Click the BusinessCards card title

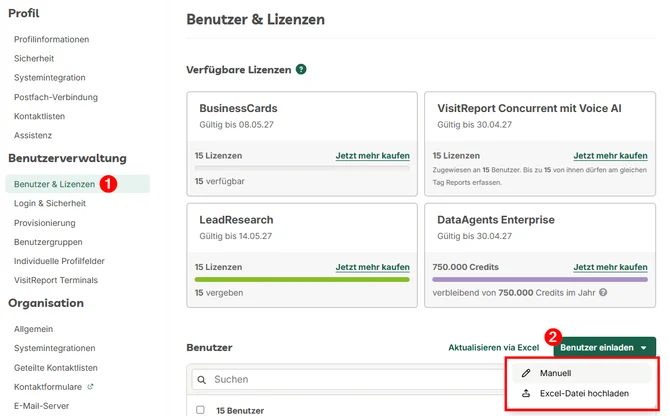238,108
